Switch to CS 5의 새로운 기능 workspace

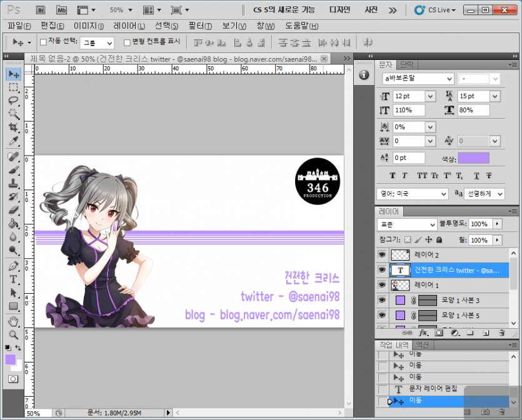(x=284, y=10)
